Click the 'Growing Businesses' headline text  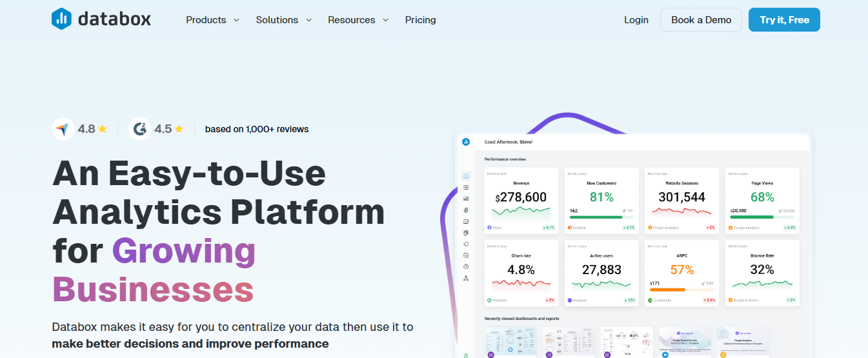coord(154,270)
